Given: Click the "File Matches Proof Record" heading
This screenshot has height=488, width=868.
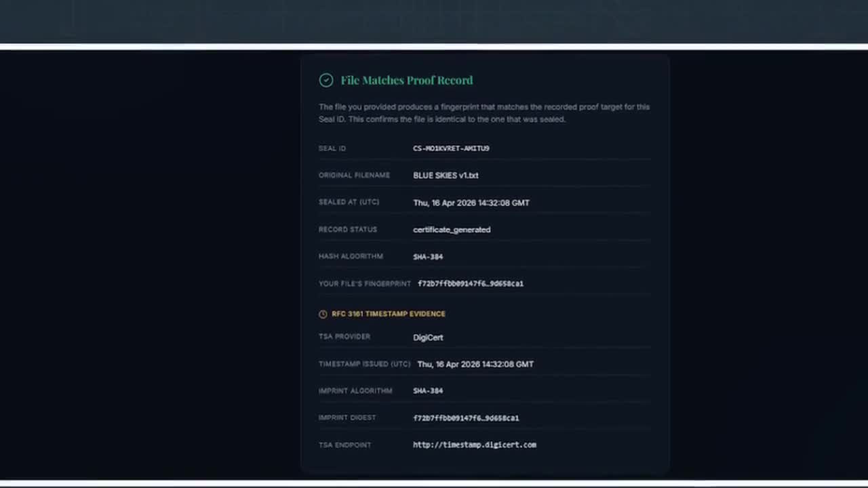Looking at the screenshot, I should 406,80.
